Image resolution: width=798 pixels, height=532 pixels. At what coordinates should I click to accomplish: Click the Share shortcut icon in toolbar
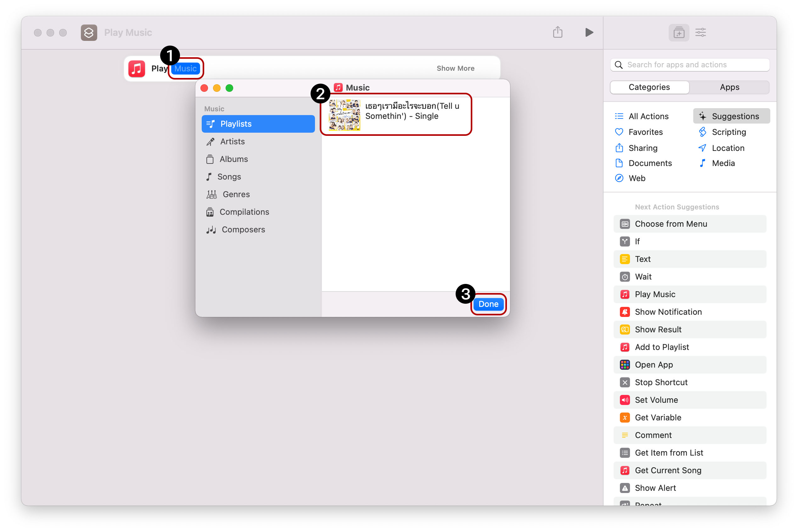(557, 32)
